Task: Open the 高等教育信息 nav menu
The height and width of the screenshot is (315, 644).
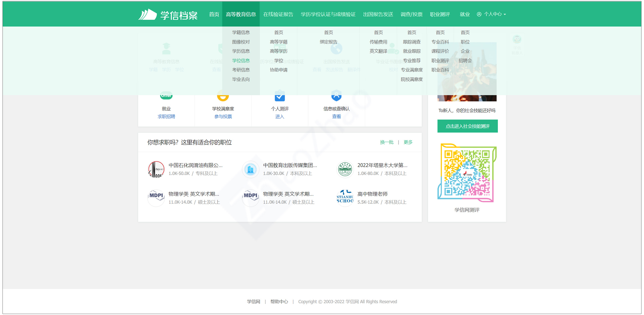Action: [x=241, y=14]
